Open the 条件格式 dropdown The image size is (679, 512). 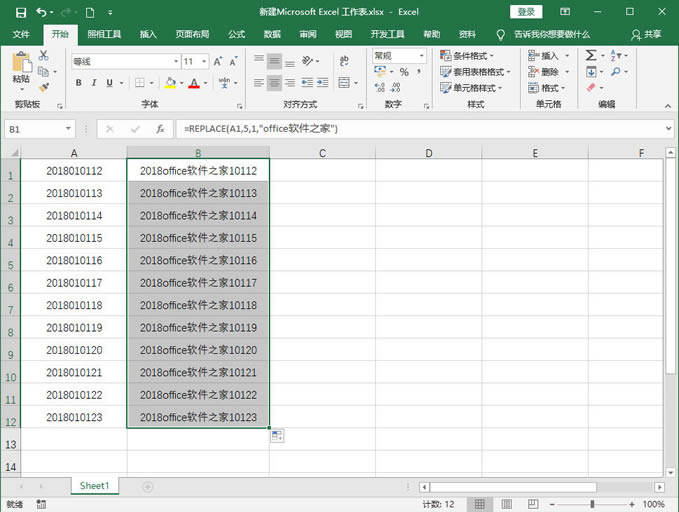tap(476, 56)
